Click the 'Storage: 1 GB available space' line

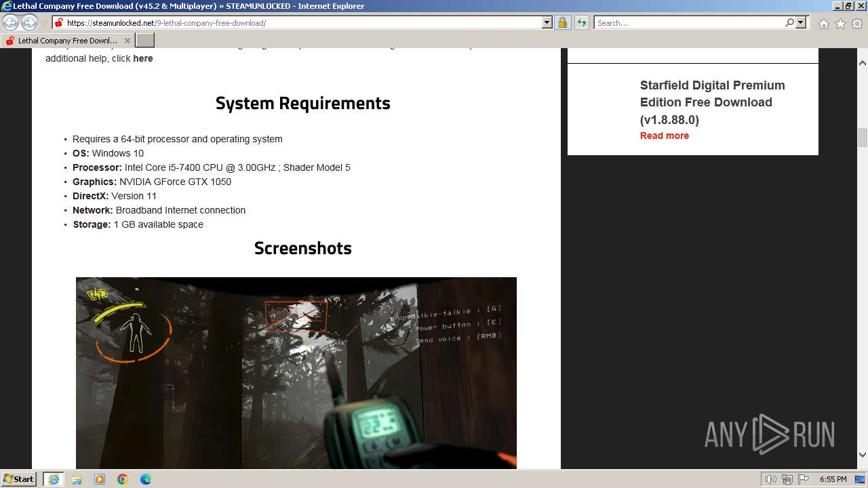point(138,224)
